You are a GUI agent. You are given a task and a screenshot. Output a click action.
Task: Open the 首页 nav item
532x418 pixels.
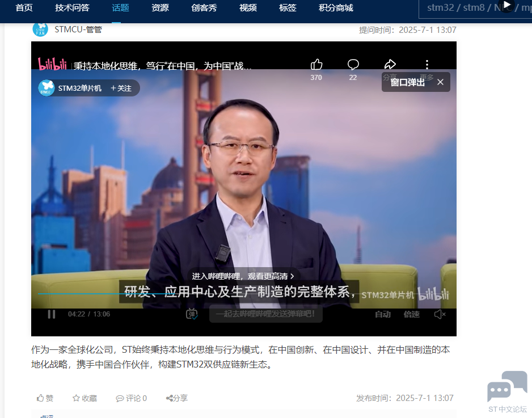click(24, 7)
